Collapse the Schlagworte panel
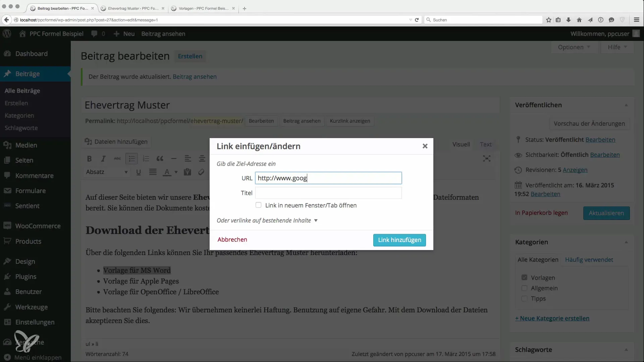Image resolution: width=644 pixels, height=362 pixels. [626, 350]
